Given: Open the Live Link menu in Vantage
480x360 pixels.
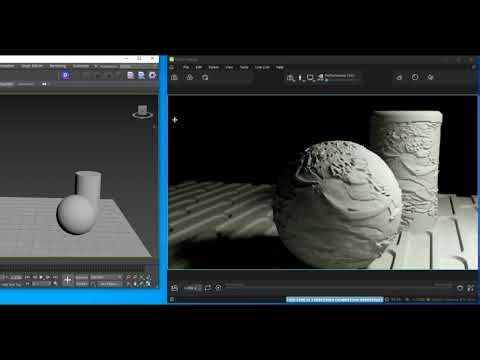Looking at the screenshot, I should click(x=262, y=67).
